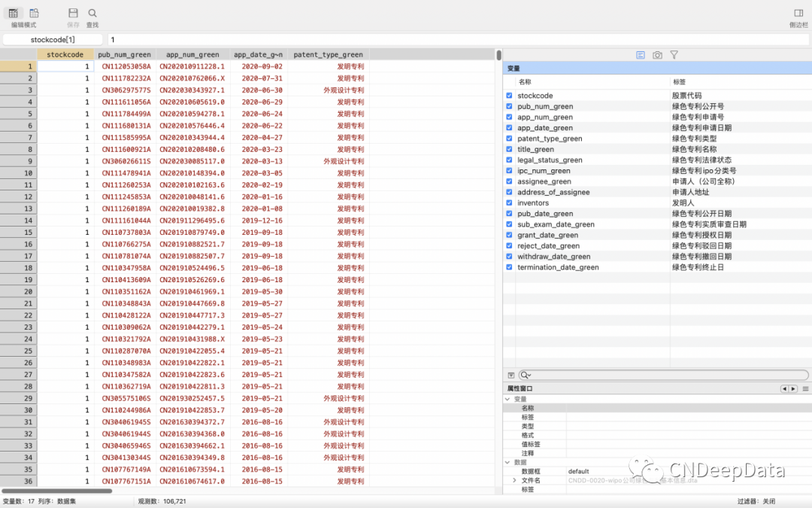Screen dimensions: 812x508
Task: Click the 名称 property row
Action: [x=657, y=408]
